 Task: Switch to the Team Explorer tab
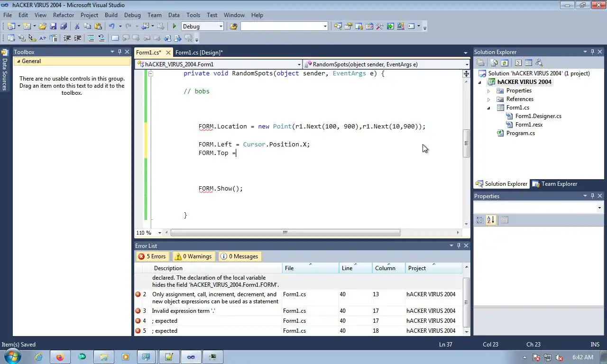(554, 184)
